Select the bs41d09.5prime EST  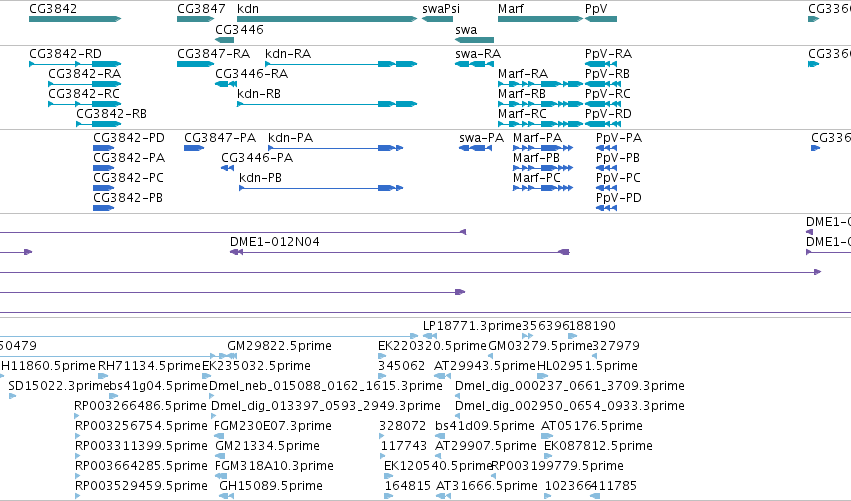pyautogui.click(x=440, y=436)
